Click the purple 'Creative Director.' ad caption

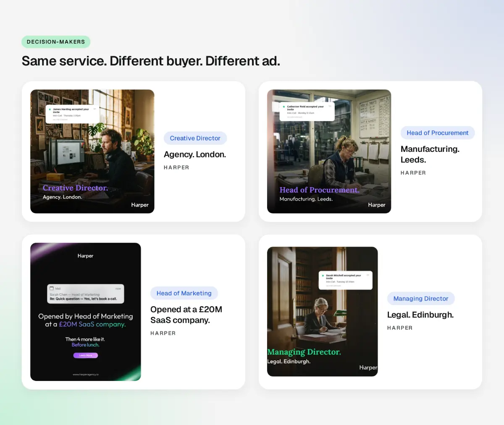76,188
